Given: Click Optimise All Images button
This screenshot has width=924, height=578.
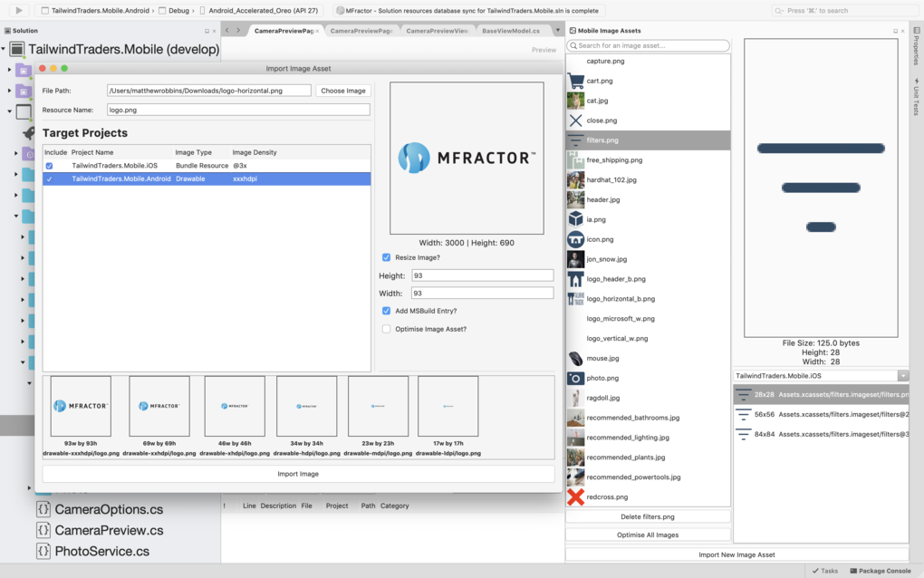Looking at the screenshot, I should pyautogui.click(x=647, y=535).
